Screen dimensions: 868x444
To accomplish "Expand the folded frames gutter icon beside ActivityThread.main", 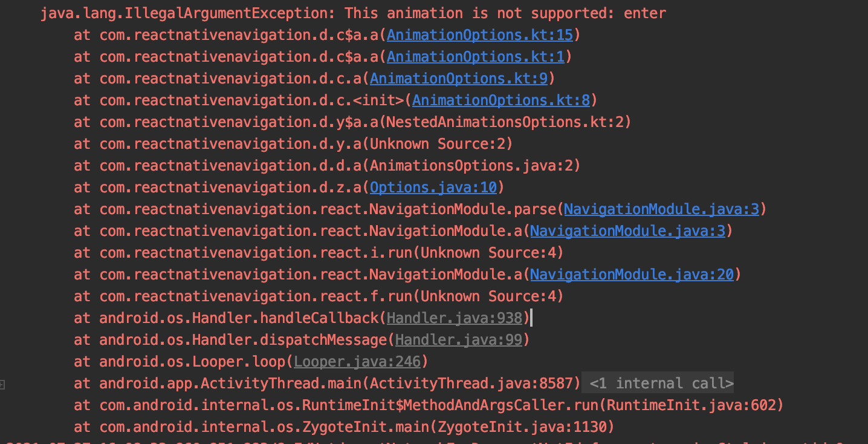I will click(2, 384).
